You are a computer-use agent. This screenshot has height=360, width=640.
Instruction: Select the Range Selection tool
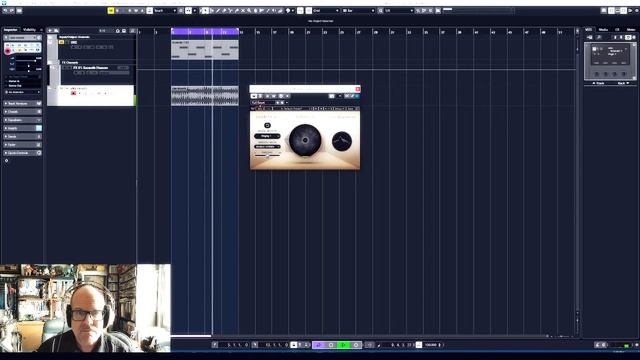click(211, 11)
